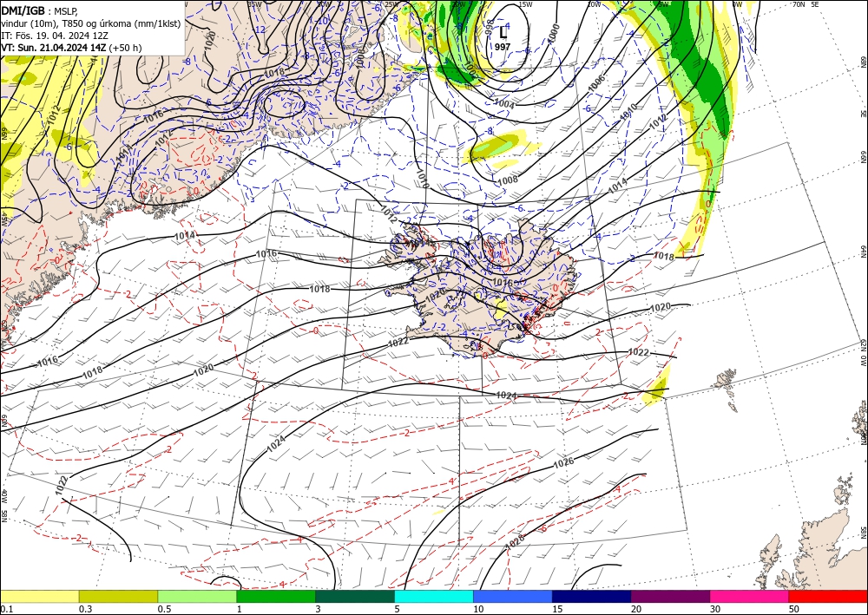Click the '1008' isobar label south of the low
Screen dimensions: 868x615
click(x=508, y=180)
